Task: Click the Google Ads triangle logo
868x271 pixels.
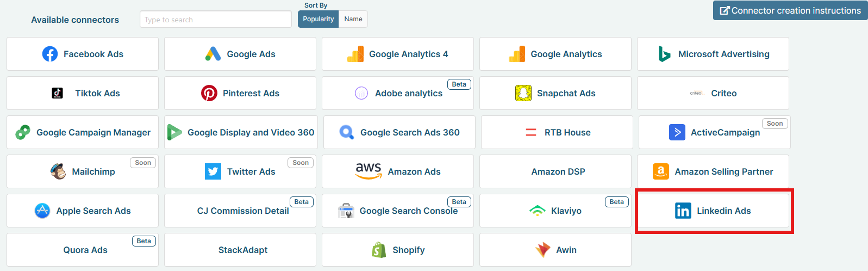Action: (x=213, y=54)
